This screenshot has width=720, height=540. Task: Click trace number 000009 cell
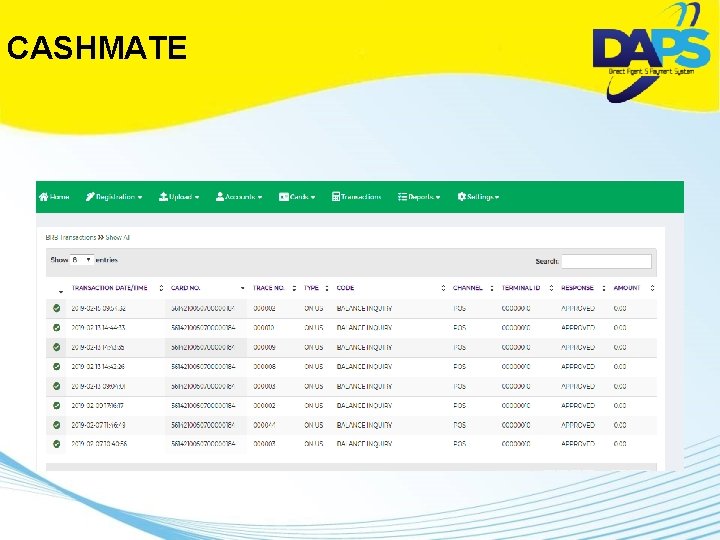tap(264, 348)
